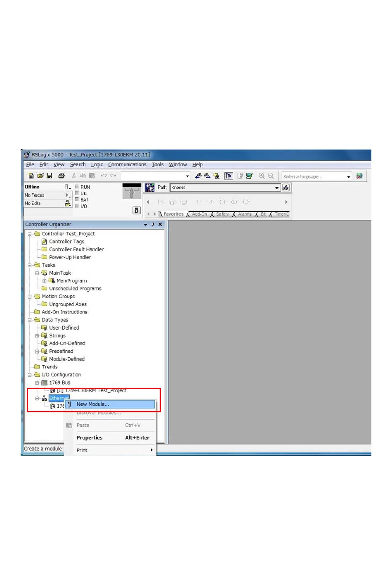Select Controller Tags in the organizer tree
The image size is (392, 573).
click(66, 242)
